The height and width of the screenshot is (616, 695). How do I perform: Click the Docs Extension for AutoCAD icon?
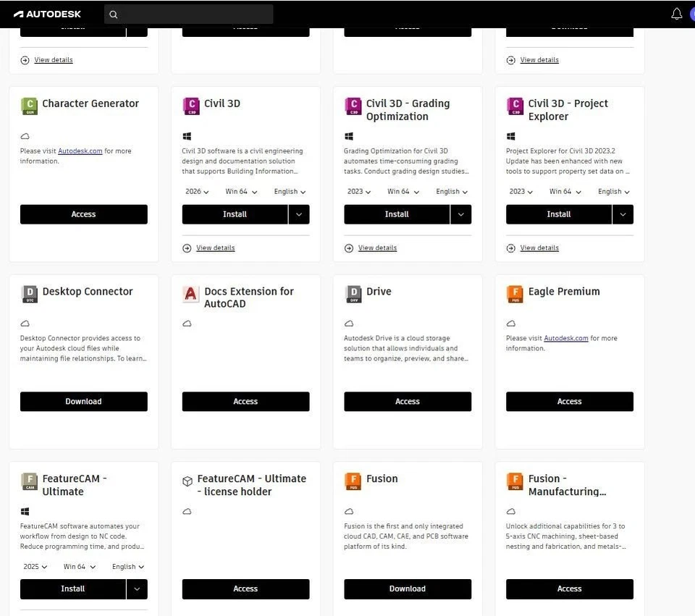(190, 292)
